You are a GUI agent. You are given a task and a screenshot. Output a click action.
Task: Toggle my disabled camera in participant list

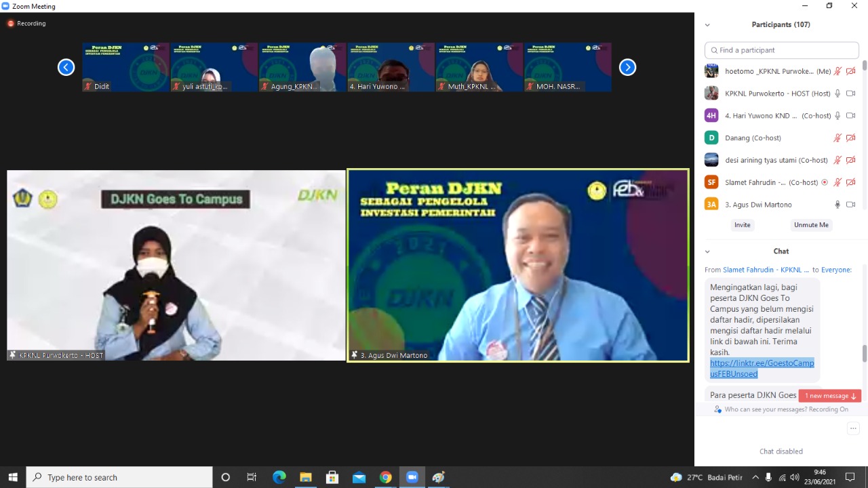coord(850,71)
